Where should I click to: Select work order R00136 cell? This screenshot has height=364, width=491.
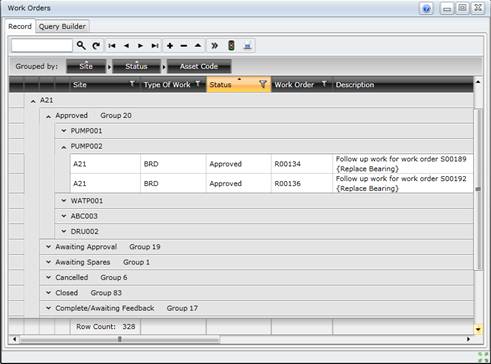pyautogui.click(x=302, y=184)
